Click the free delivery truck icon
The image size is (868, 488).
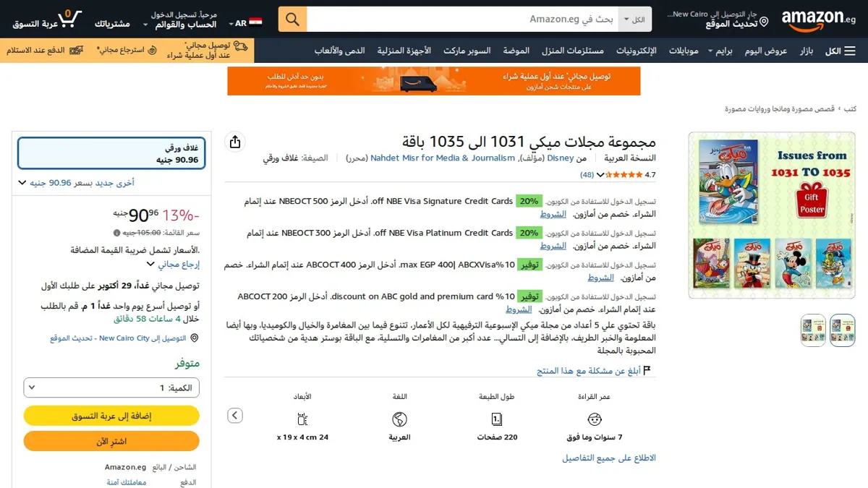point(240,46)
